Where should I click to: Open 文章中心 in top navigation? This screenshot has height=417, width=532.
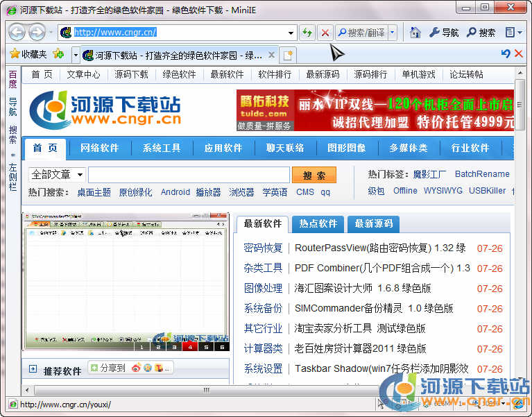[x=83, y=74]
